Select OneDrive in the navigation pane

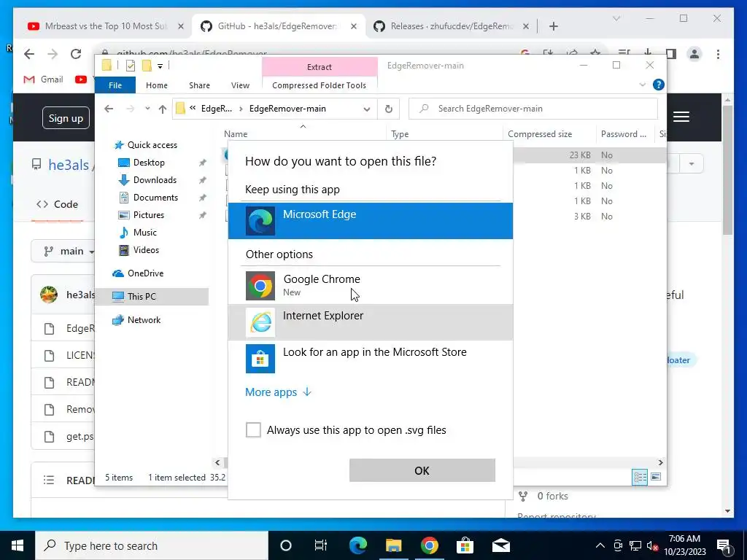tap(145, 273)
